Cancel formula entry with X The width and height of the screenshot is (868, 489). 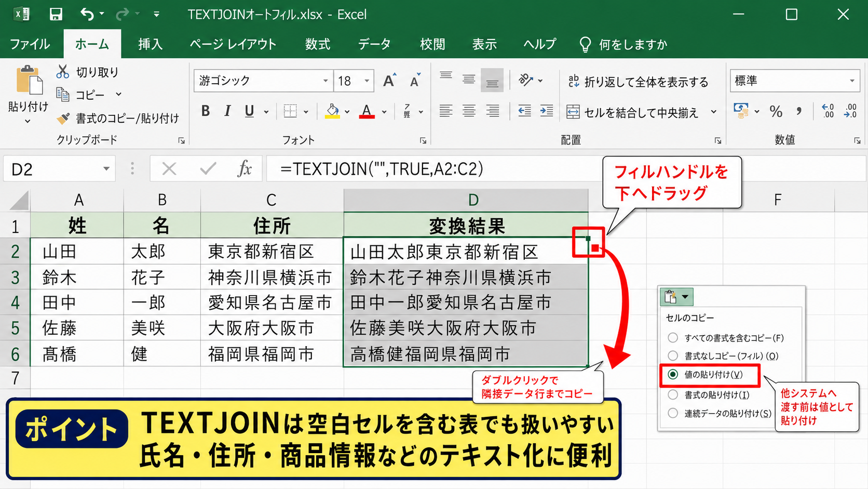click(x=169, y=169)
